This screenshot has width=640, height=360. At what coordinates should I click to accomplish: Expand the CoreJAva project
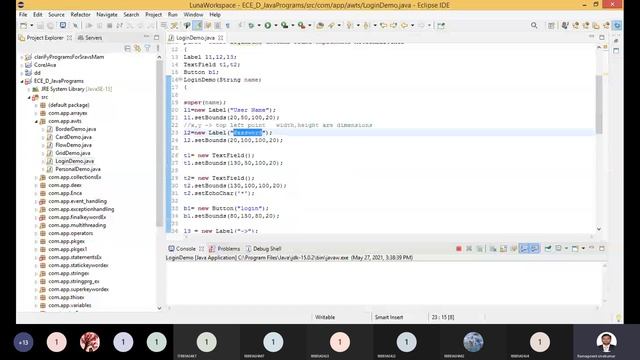[22, 65]
